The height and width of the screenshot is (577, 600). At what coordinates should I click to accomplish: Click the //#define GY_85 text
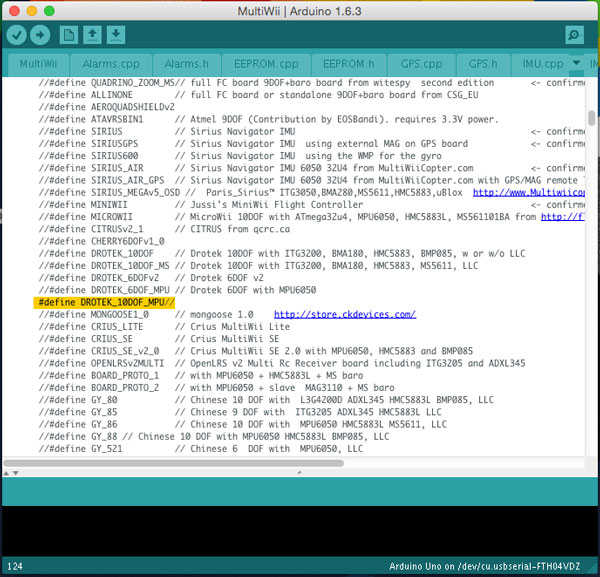(x=78, y=412)
